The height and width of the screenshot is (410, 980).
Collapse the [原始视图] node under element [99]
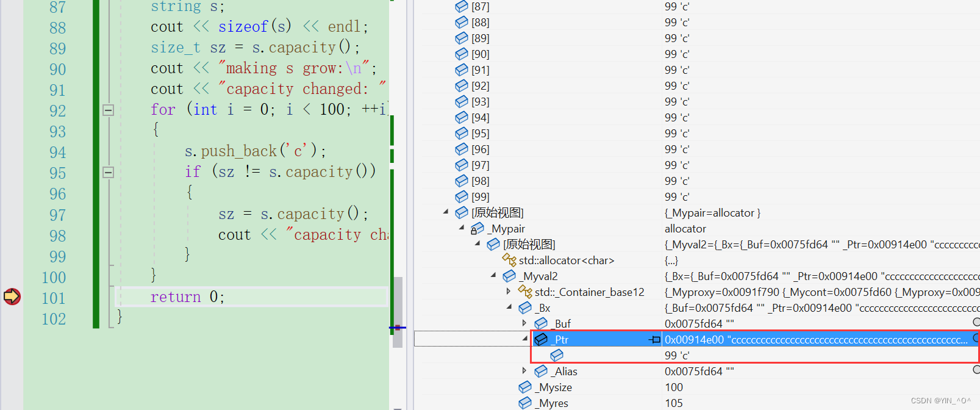pyautogui.click(x=446, y=212)
